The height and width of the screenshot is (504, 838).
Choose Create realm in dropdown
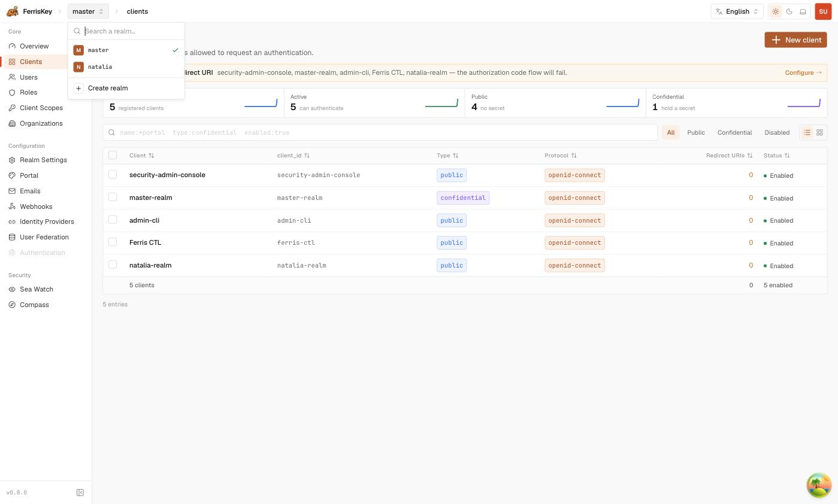tap(126, 88)
